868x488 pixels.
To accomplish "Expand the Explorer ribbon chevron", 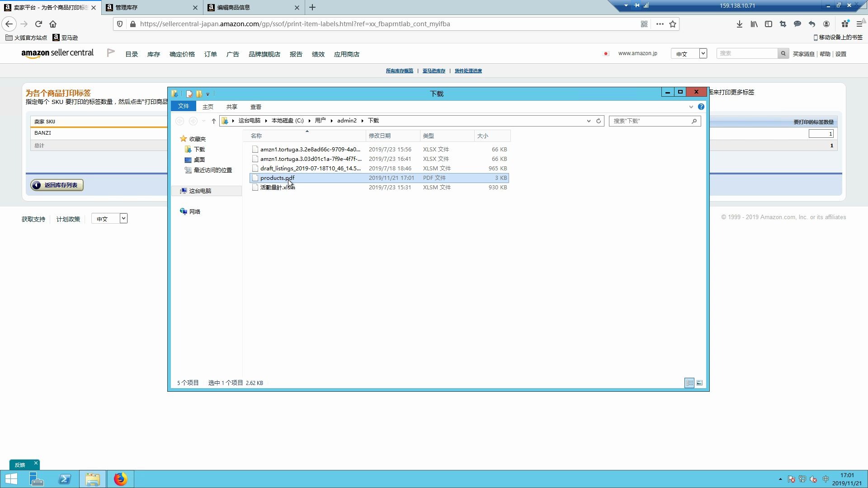I will pyautogui.click(x=691, y=107).
